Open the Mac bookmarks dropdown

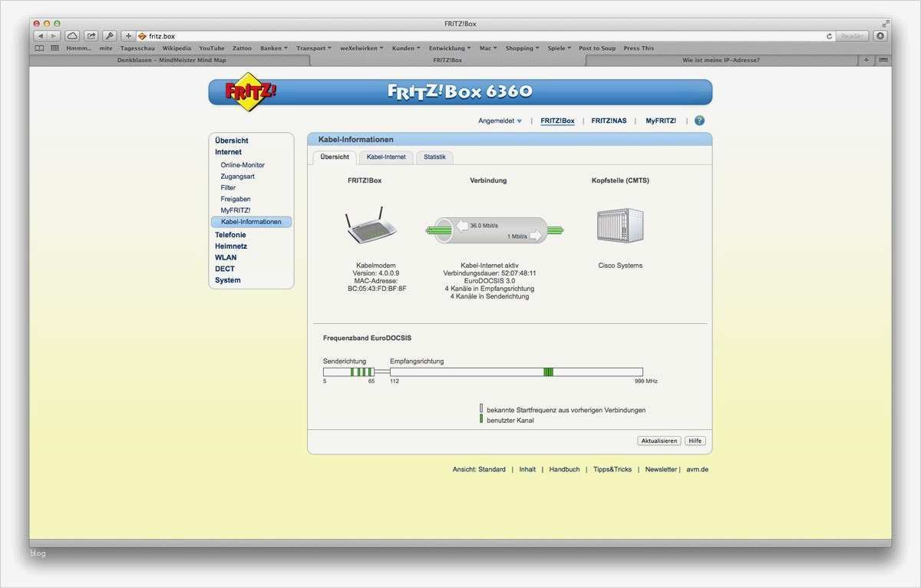click(488, 48)
